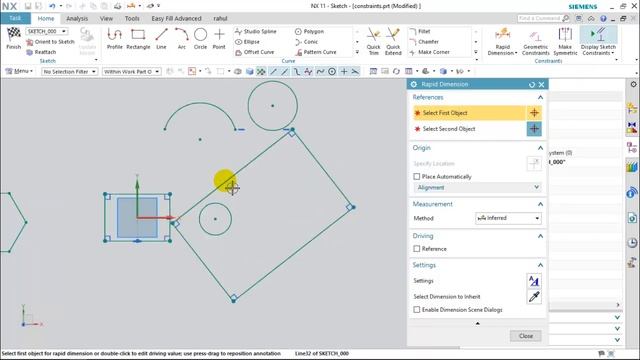Activate the Quick Extend tool

click(393, 41)
